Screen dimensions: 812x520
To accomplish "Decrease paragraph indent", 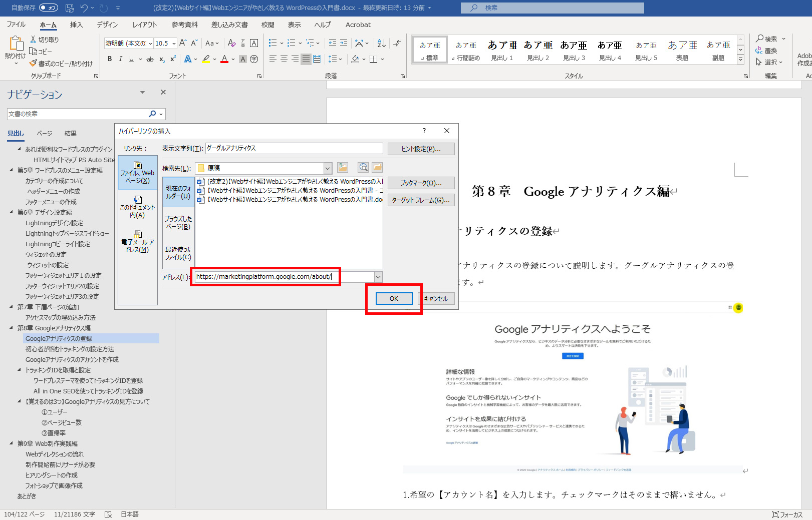I will click(x=333, y=43).
